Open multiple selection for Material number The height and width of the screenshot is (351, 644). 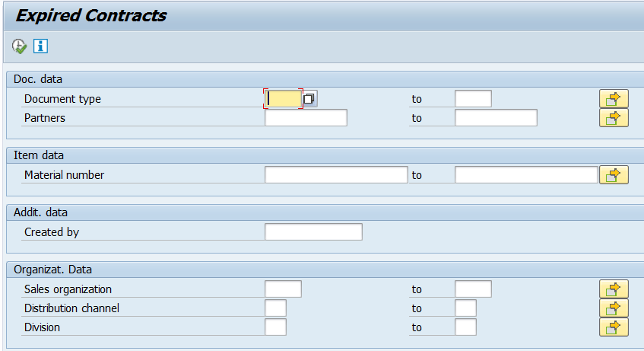pyautogui.click(x=614, y=175)
